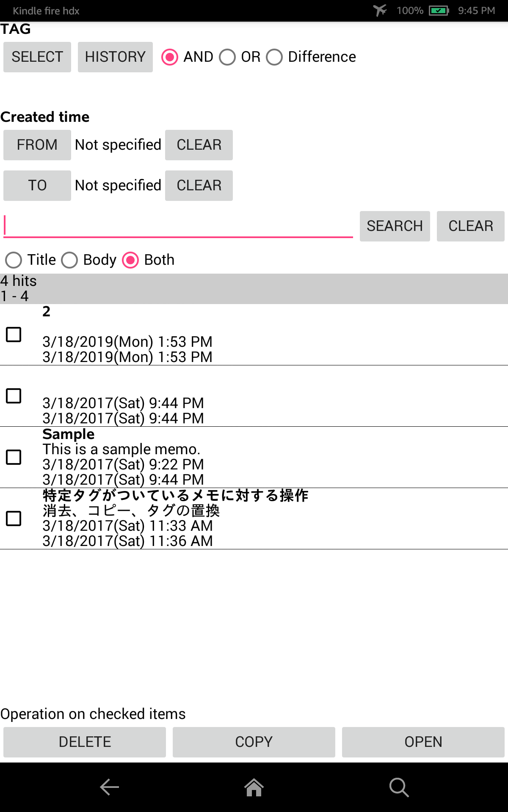
Task: Switch search scope to Title only
Action: click(14, 260)
